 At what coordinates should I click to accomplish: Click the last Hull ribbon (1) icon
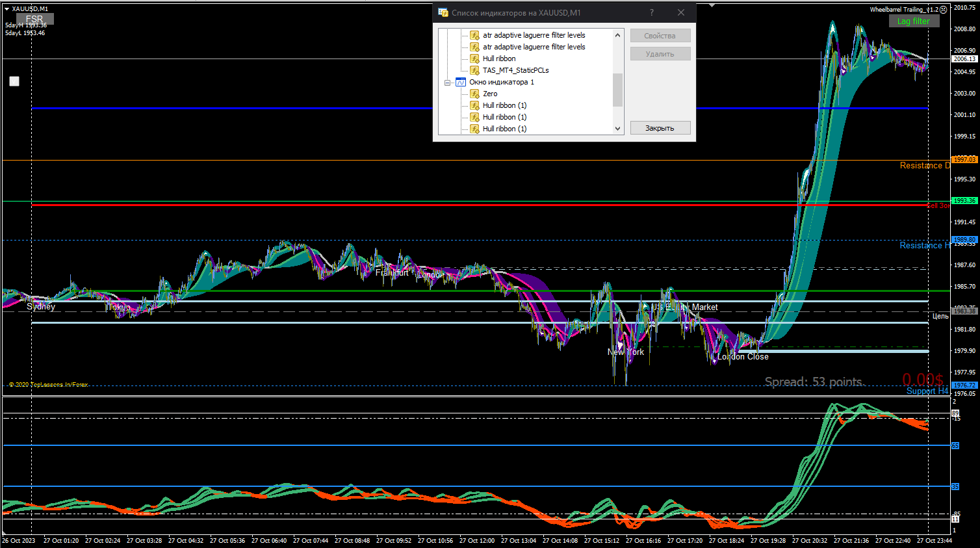(x=475, y=129)
